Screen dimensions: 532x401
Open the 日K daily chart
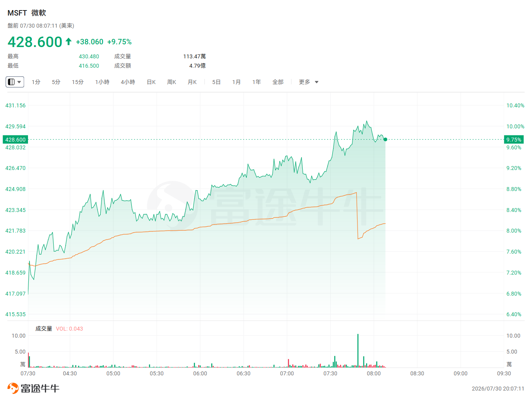pos(151,82)
